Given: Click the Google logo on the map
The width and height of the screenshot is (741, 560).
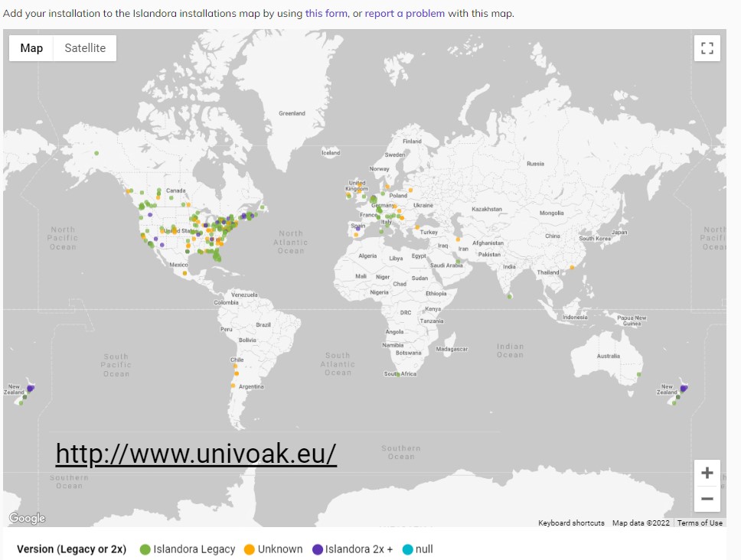Looking at the screenshot, I should pyautogui.click(x=27, y=518).
